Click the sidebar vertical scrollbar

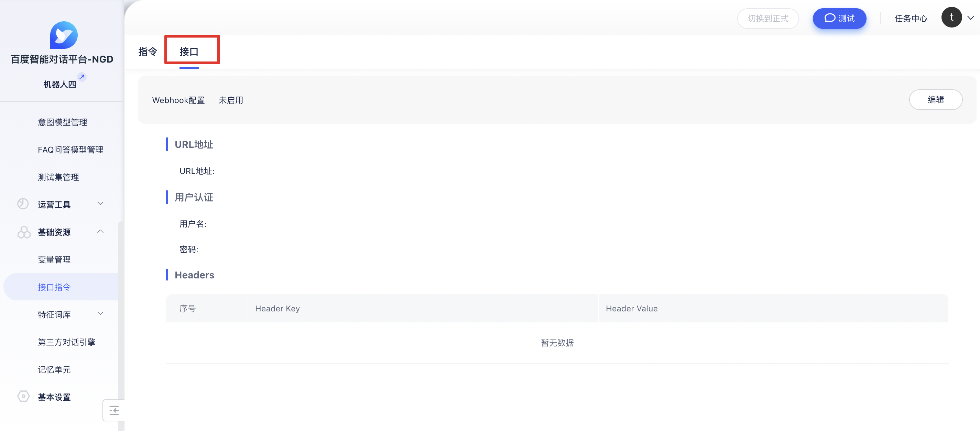pos(121,304)
